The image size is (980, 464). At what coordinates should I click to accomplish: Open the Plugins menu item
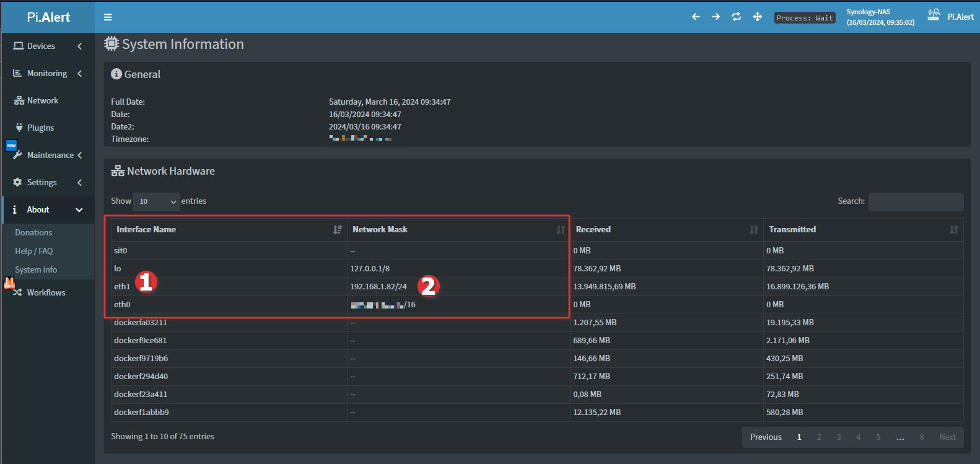(40, 128)
